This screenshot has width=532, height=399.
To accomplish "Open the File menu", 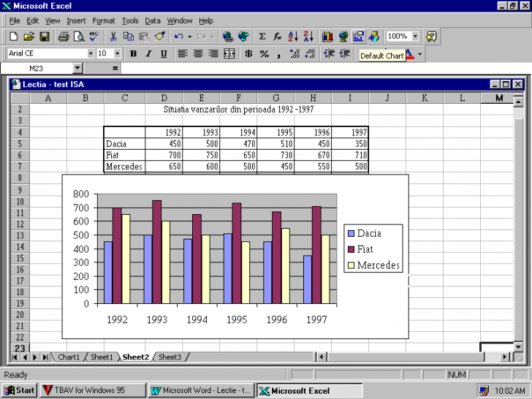I will [15, 20].
